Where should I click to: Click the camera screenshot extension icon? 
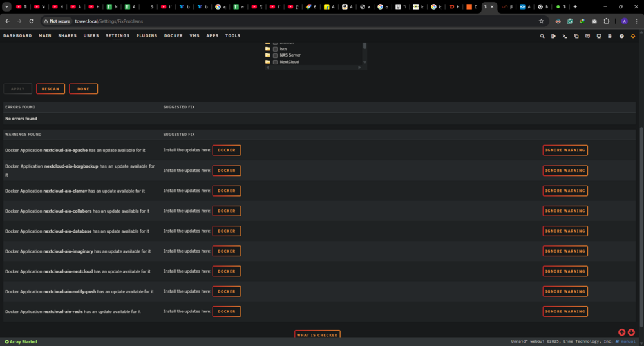point(594,21)
